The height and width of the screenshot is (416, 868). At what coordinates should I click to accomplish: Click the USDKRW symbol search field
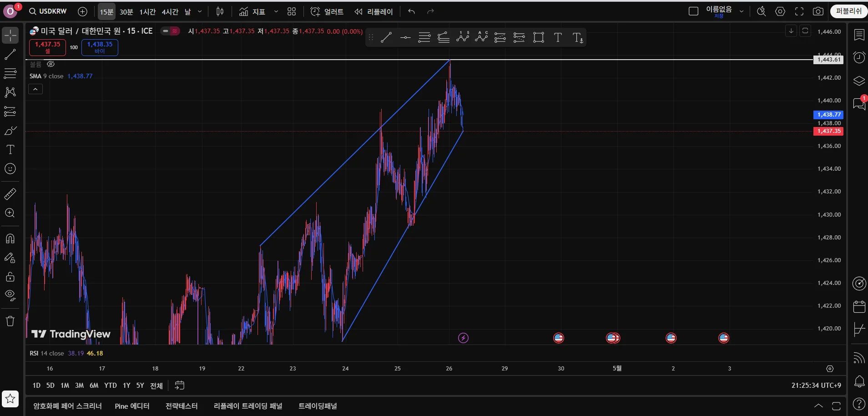click(48, 11)
